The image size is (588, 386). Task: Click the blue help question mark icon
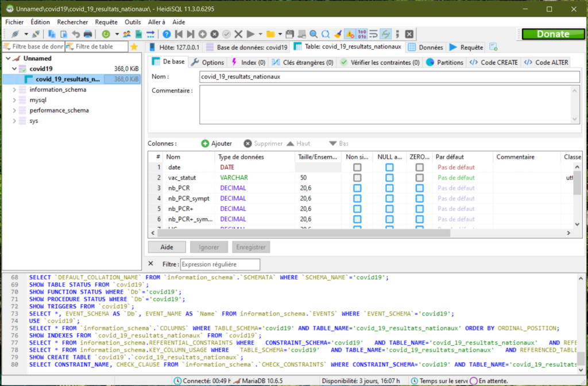coord(167,34)
